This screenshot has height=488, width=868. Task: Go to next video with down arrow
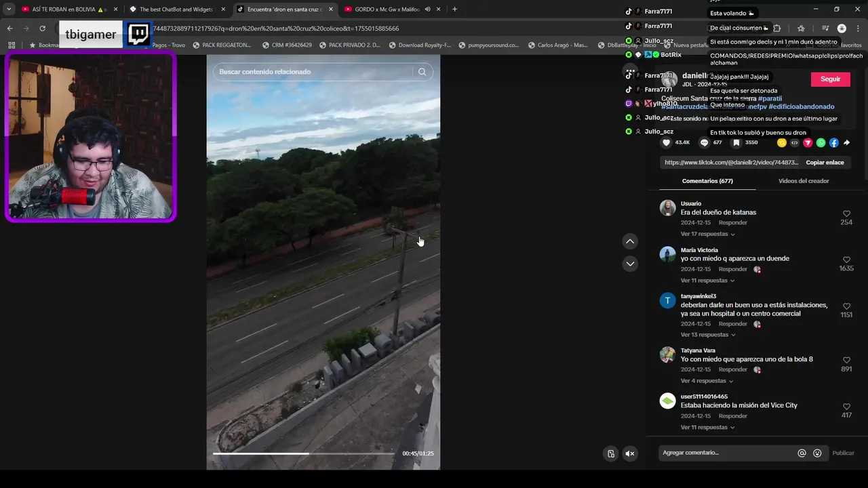tap(630, 264)
